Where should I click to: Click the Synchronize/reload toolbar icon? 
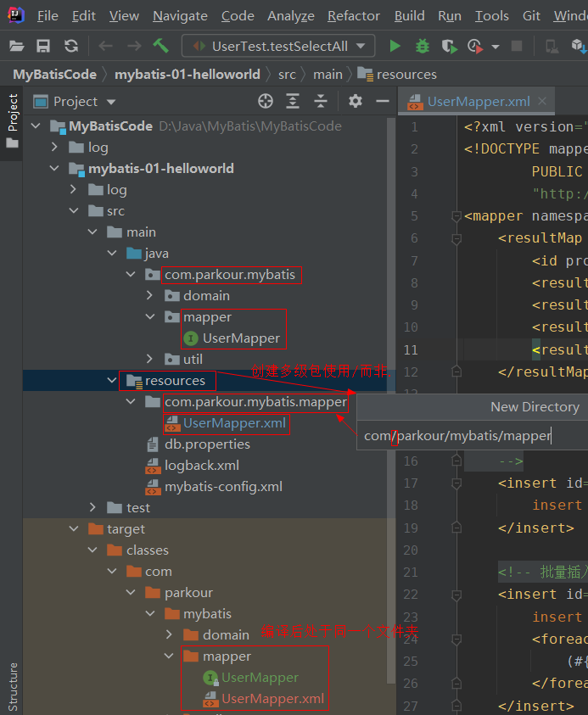pyautogui.click(x=71, y=46)
